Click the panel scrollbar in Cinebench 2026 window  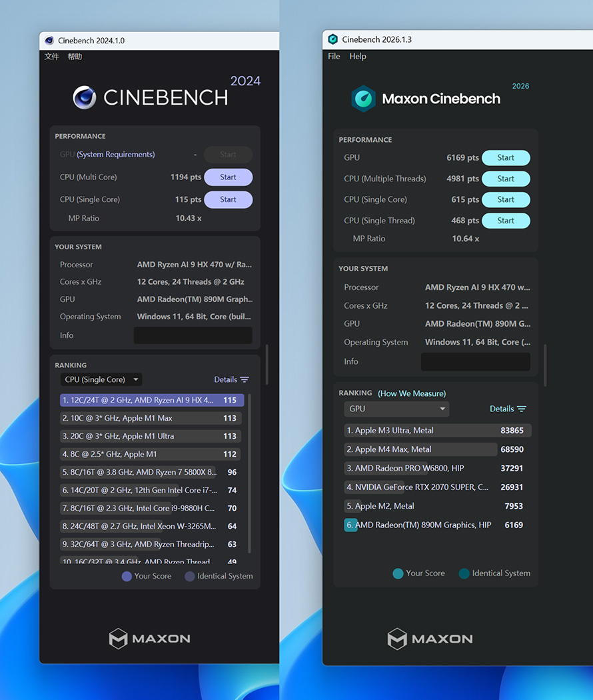pyautogui.click(x=545, y=365)
